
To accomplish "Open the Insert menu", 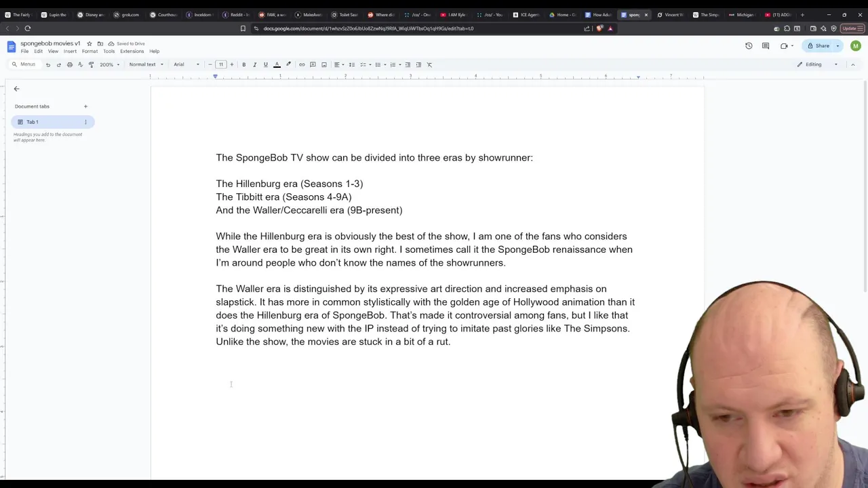I will click(70, 52).
